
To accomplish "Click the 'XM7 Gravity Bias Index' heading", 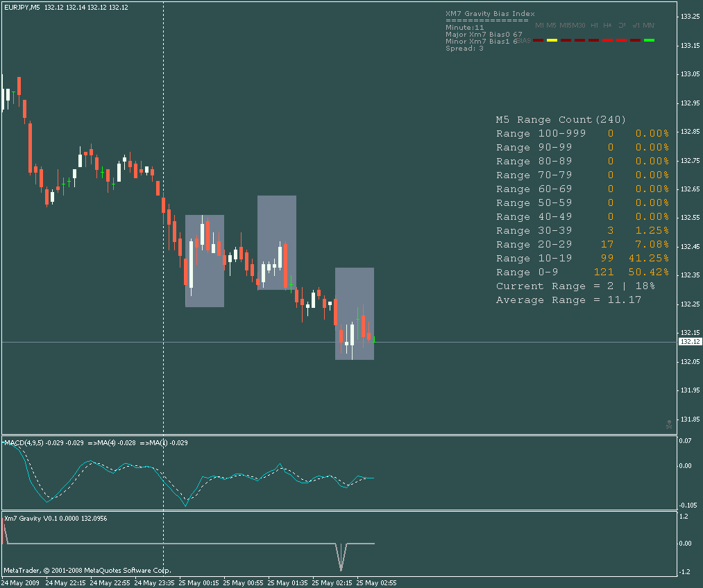I will click(x=490, y=13).
